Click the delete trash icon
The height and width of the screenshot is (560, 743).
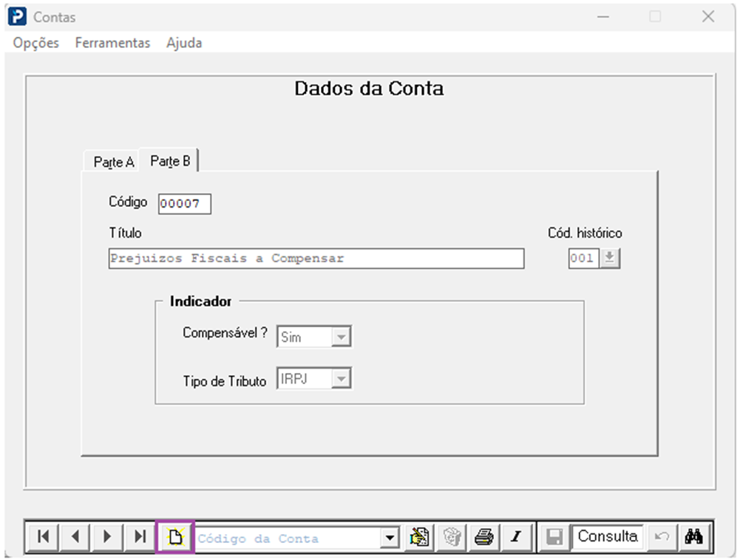[452, 537]
